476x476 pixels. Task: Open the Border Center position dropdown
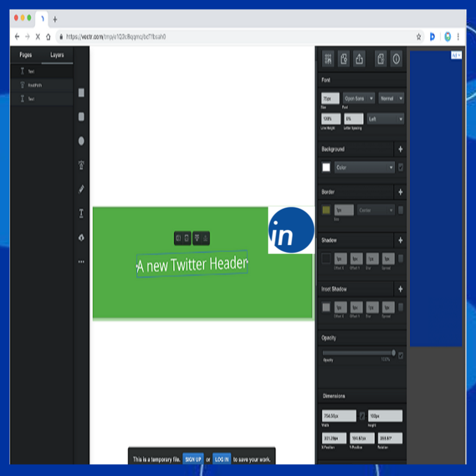[x=376, y=210]
